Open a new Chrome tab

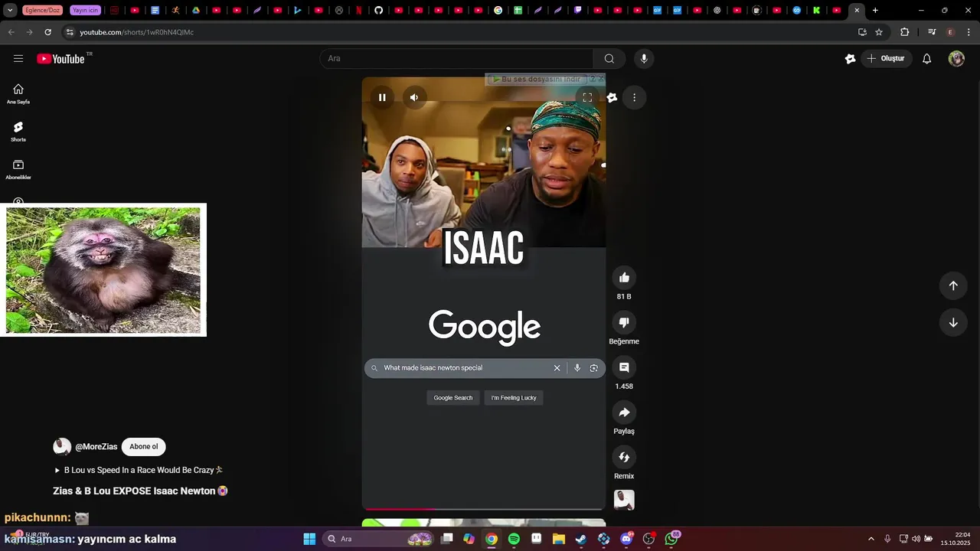pos(875,10)
